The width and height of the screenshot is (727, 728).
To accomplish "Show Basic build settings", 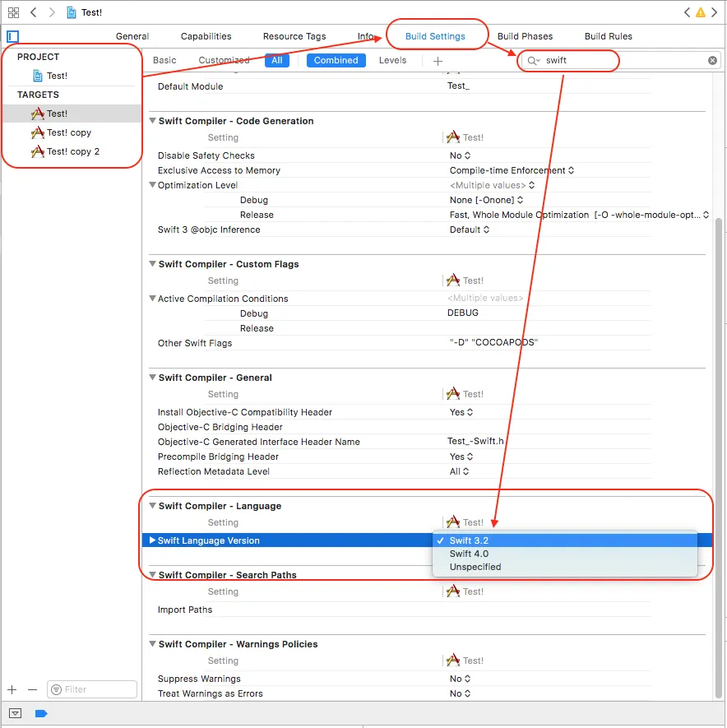I will [x=164, y=60].
